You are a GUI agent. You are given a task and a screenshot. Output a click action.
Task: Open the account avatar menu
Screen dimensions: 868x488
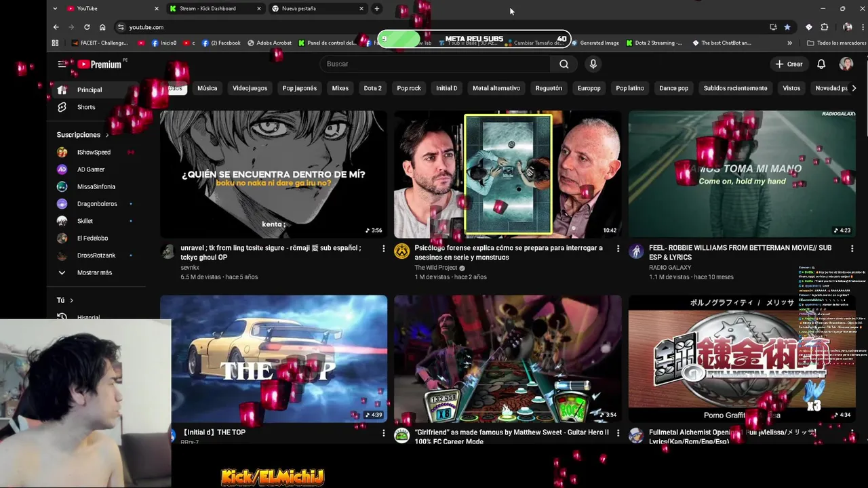[846, 64]
